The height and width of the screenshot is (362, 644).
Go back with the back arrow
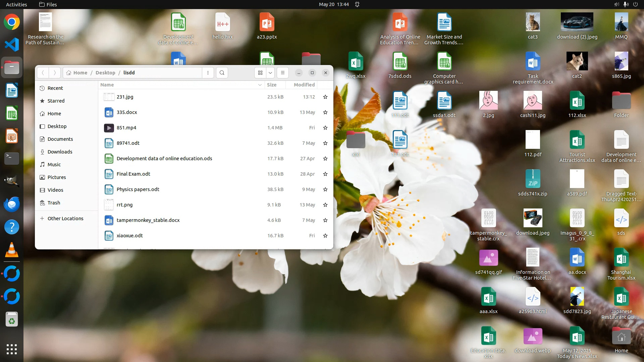point(43,73)
